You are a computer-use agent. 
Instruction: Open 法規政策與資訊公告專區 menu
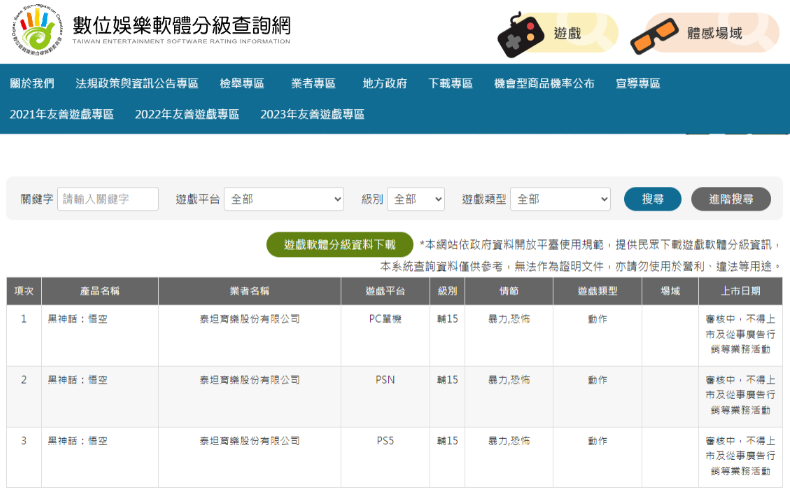tap(137, 83)
